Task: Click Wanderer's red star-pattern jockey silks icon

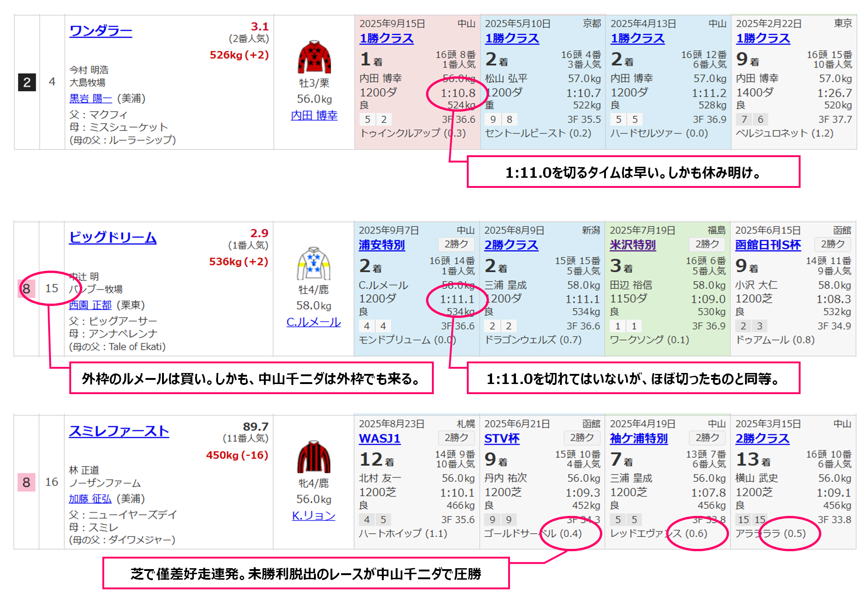Action: pyautogui.click(x=314, y=57)
